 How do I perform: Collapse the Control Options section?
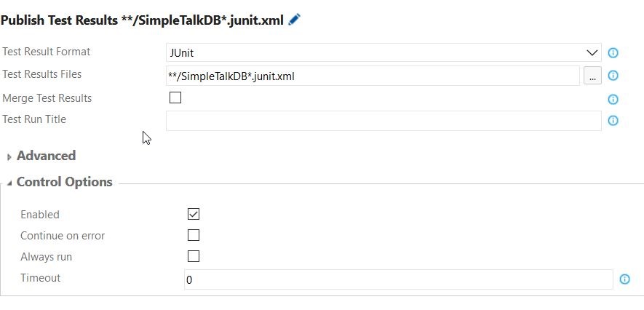(9, 183)
